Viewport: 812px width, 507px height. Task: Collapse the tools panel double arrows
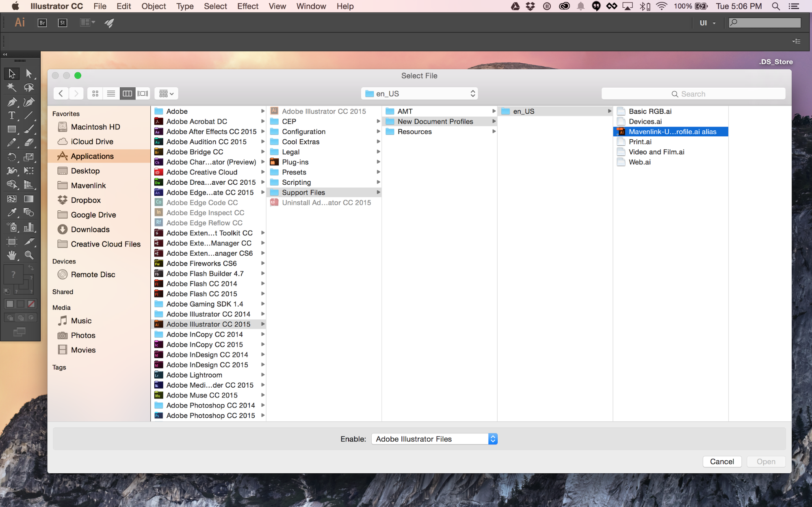tap(5, 54)
